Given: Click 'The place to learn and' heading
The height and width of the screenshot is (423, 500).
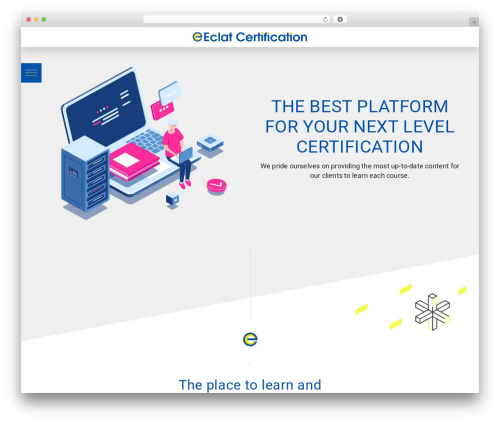Looking at the screenshot, I should click(250, 385).
